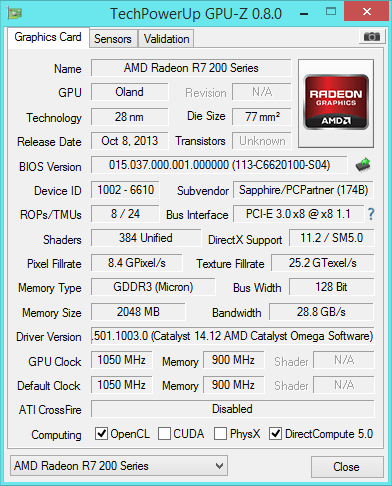Click the DirectX Support label

(245, 240)
